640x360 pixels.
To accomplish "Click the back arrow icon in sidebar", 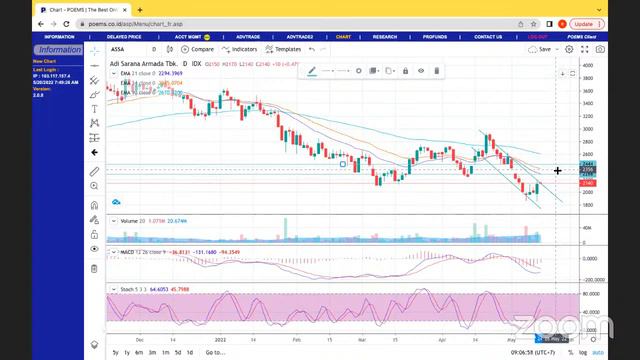I will [x=94, y=152].
